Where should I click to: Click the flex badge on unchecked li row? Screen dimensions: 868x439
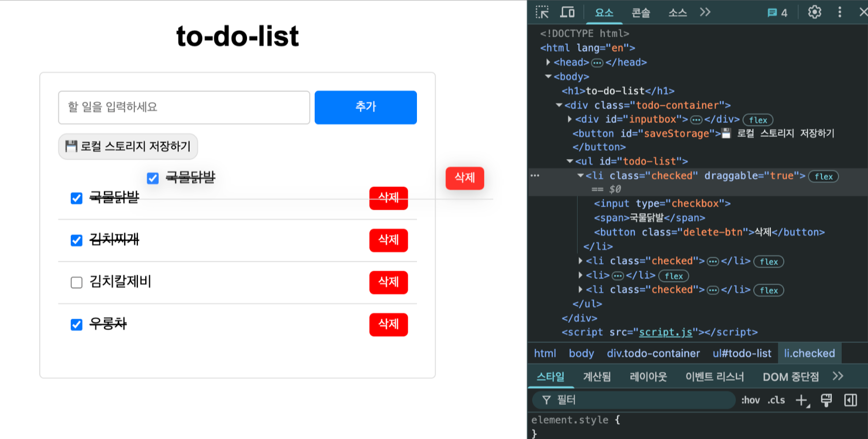[674, 276]
